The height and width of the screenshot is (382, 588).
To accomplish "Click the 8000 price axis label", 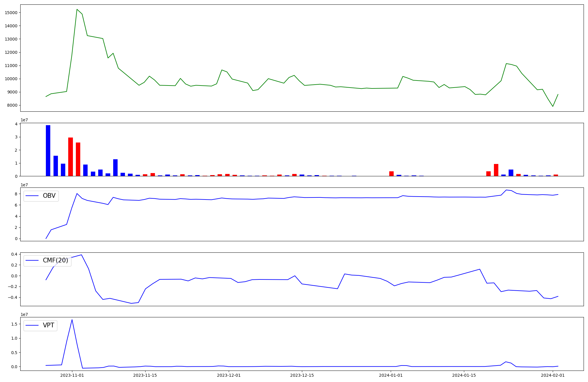I will pyautogui.click(x=13, y=105).
